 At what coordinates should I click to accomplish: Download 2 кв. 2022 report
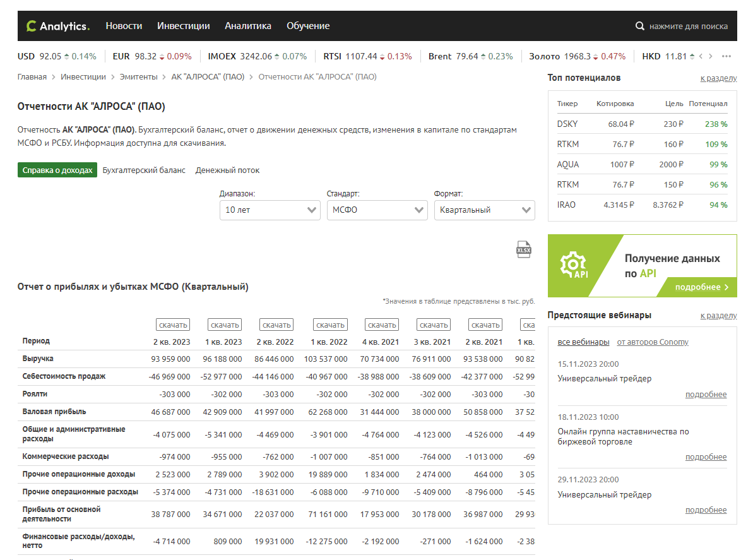click(276, 325)
